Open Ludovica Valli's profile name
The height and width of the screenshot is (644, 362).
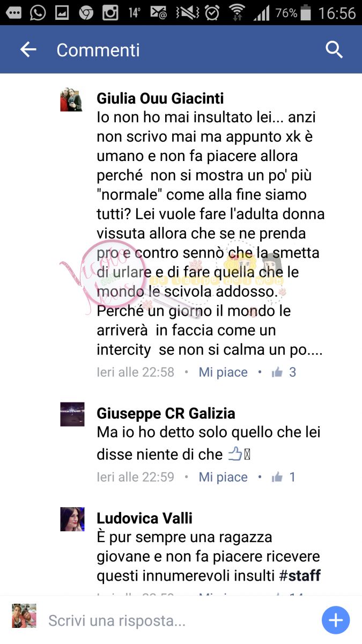coord(144,518)
